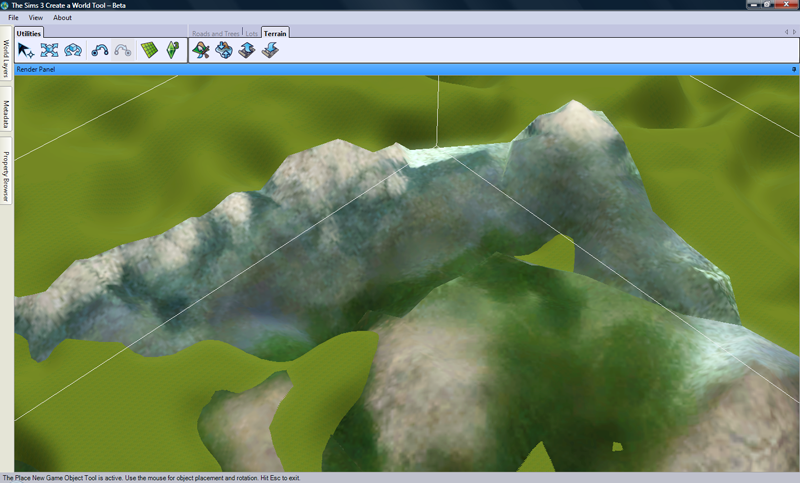Screen dimensions: 800x483
Task: Click the green plumbob Edit in Game icon
Action: coord(172,50)
